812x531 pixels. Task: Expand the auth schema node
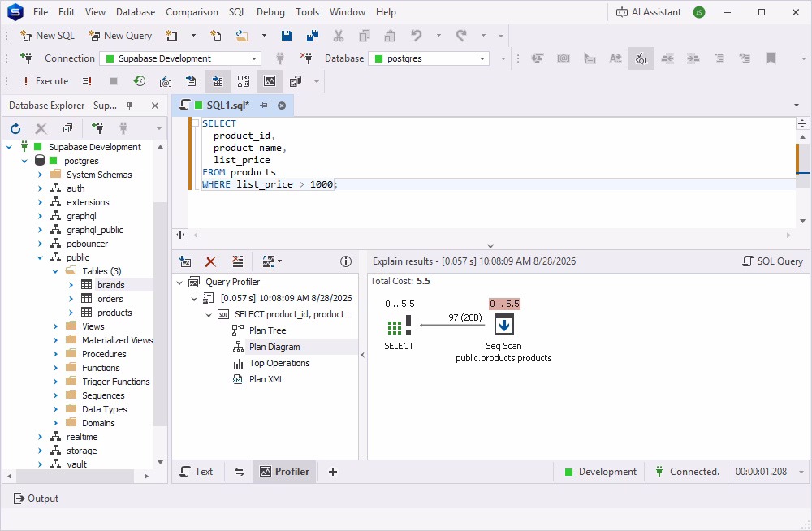click(40, 188)
